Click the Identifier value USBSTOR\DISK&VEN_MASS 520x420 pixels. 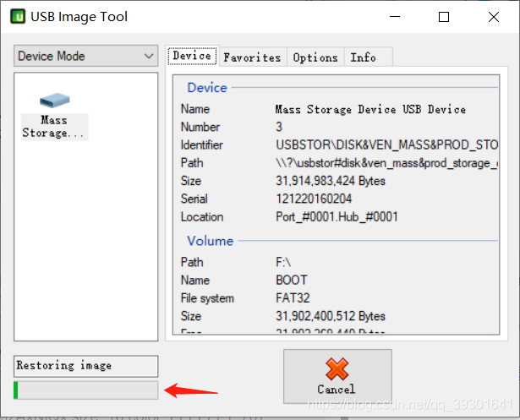tap(386, 145)
